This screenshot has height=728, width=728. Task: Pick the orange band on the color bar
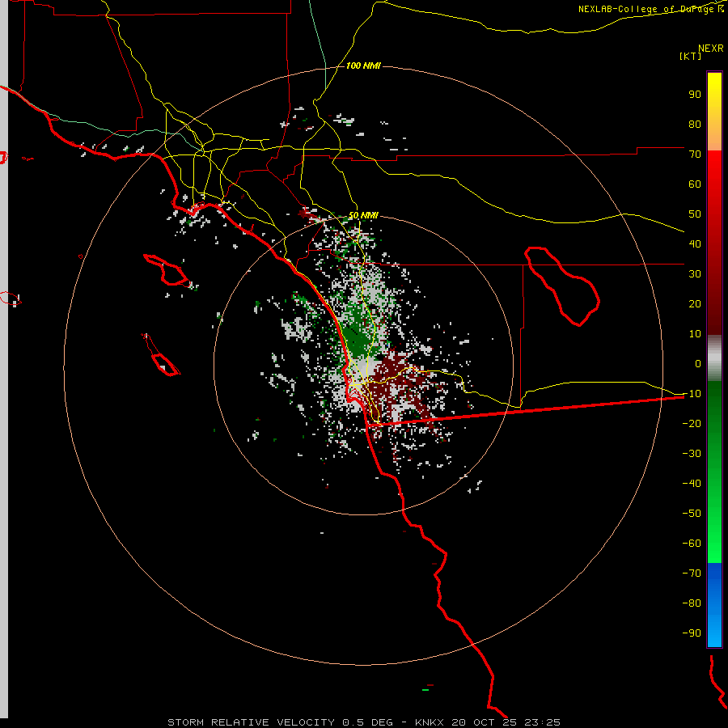(714, 134)
